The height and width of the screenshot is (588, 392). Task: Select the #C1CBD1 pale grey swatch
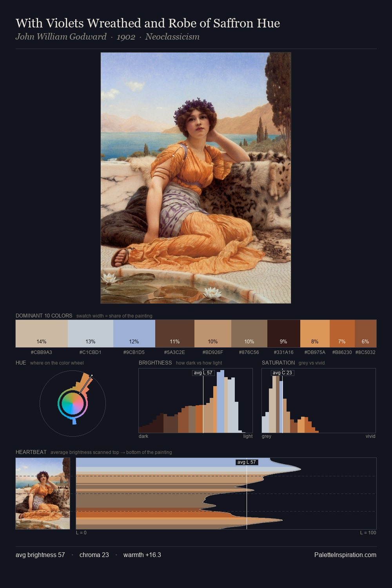pyautogui.click(x=91, y=334)
